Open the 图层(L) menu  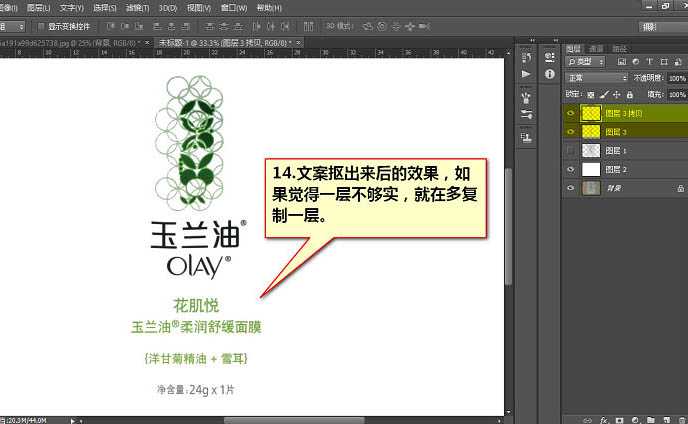pyautogui.click(x=38, y=8)
